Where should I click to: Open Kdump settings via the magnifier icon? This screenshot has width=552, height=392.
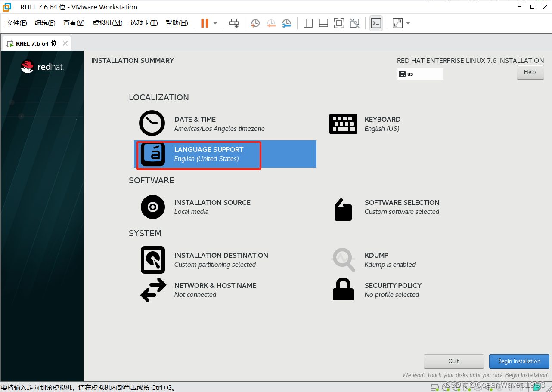point(344,259)
